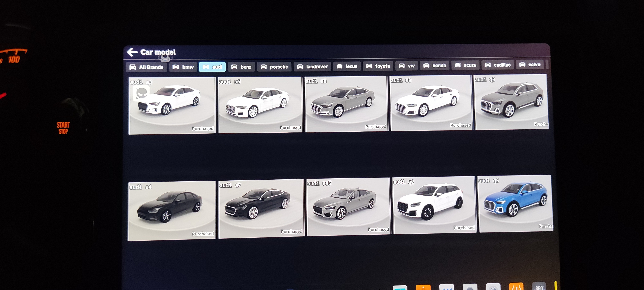This screenshot has height=290, width=644.
Task: Select the toyota brand tab
Action: tap(378, 66)
